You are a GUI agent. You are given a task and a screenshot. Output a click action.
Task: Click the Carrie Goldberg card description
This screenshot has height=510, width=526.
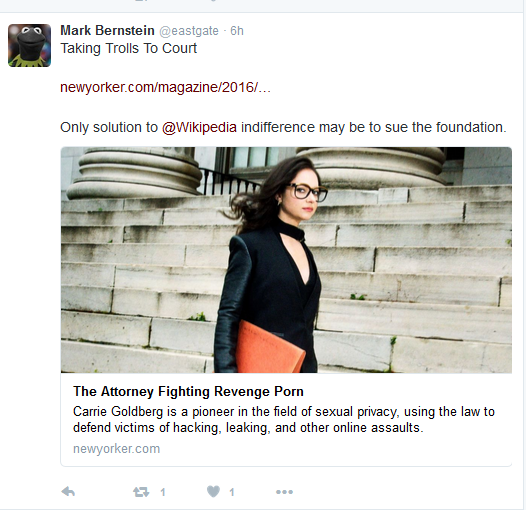(x=284, y=419)
